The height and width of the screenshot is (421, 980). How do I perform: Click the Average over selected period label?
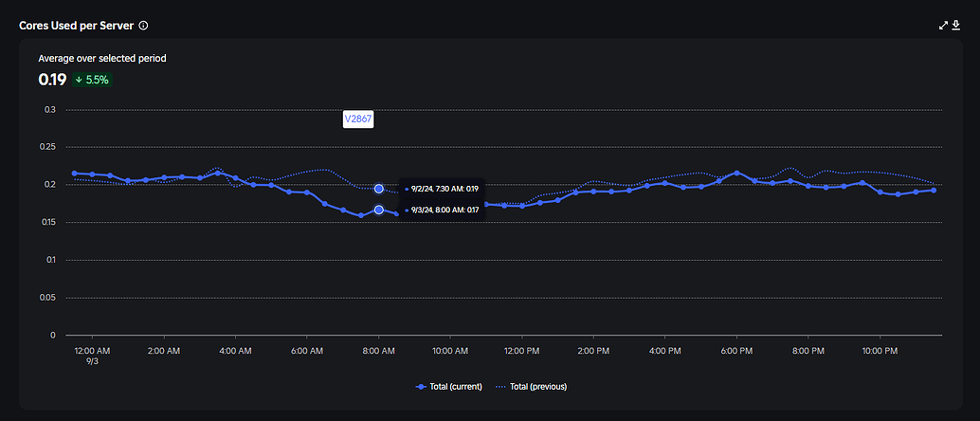click(101, 58)
